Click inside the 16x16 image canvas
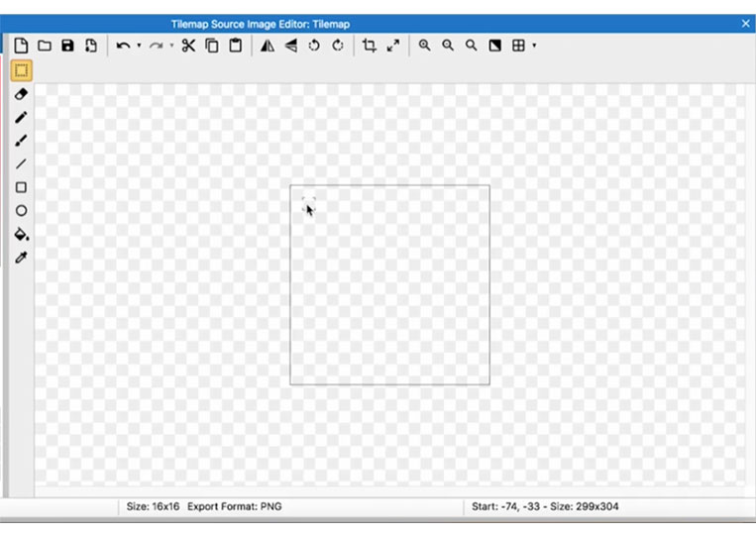 coord(389,285)
